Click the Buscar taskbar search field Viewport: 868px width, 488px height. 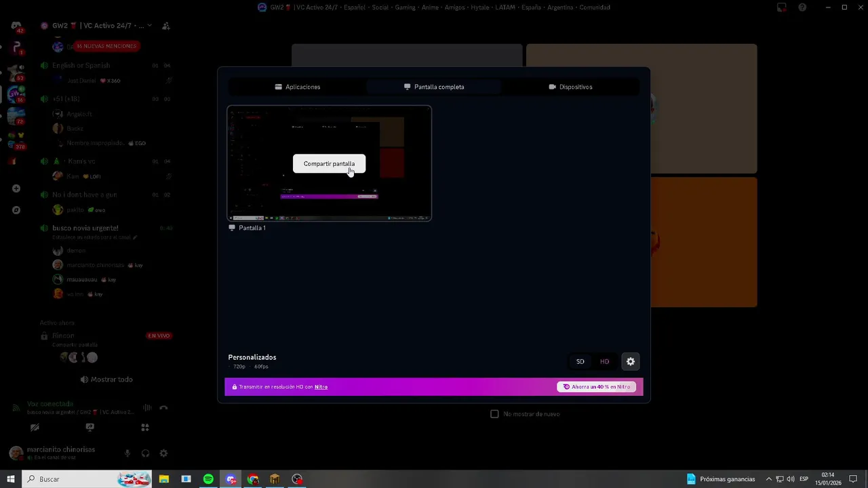click(x=87, y=479)
